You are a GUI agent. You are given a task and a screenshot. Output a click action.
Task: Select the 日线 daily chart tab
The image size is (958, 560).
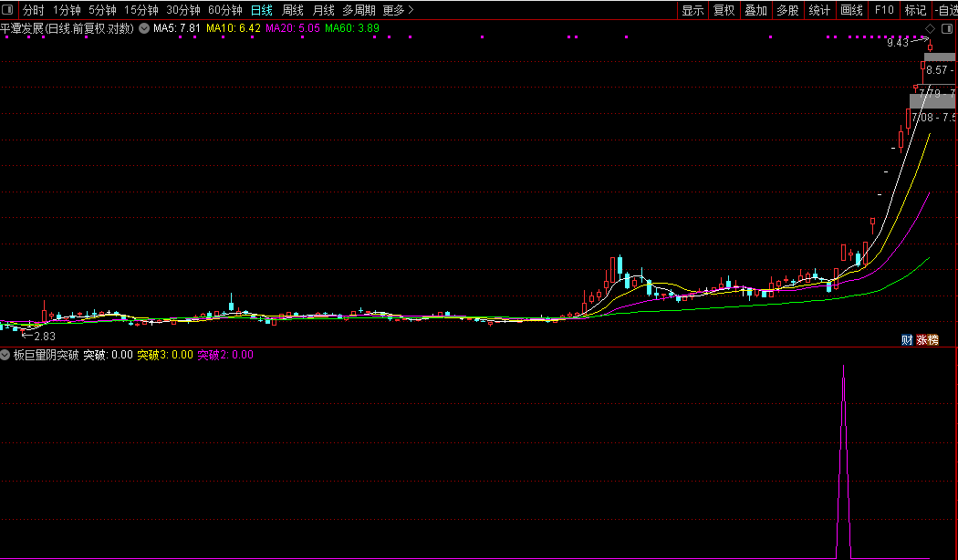point(262,10)
